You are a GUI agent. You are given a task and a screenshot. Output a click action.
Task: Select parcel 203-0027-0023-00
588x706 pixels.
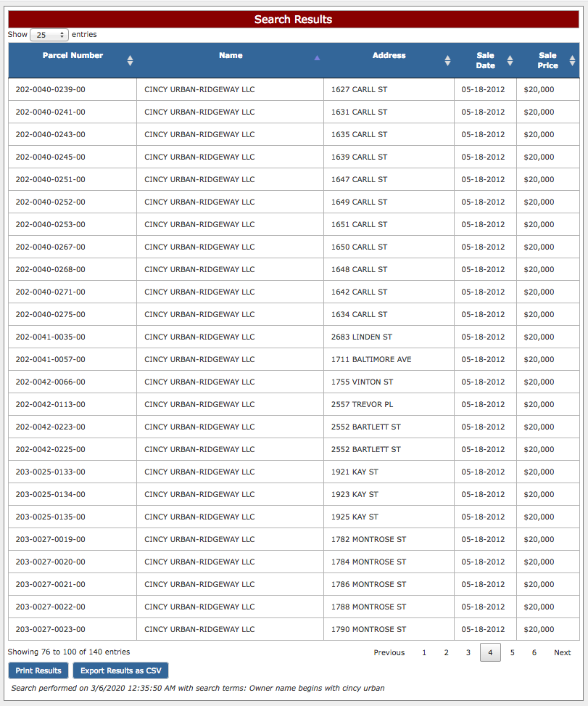click(x=50, y=630)
